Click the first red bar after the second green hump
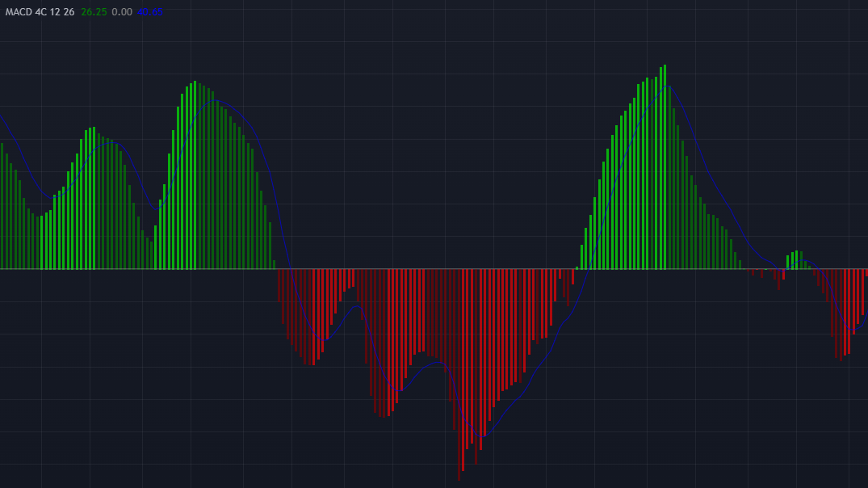The height and width of the screenshot is (488, 868). 279,285
